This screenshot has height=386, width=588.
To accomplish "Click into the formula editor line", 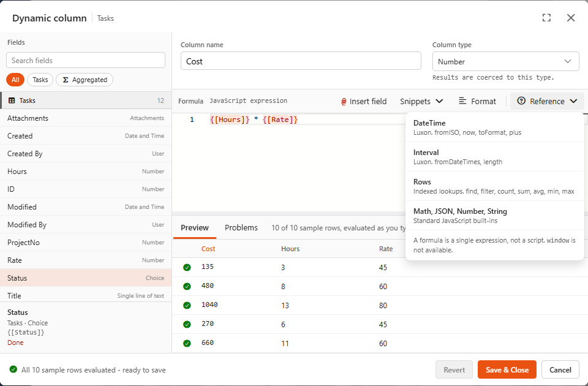I will (307, 119).
